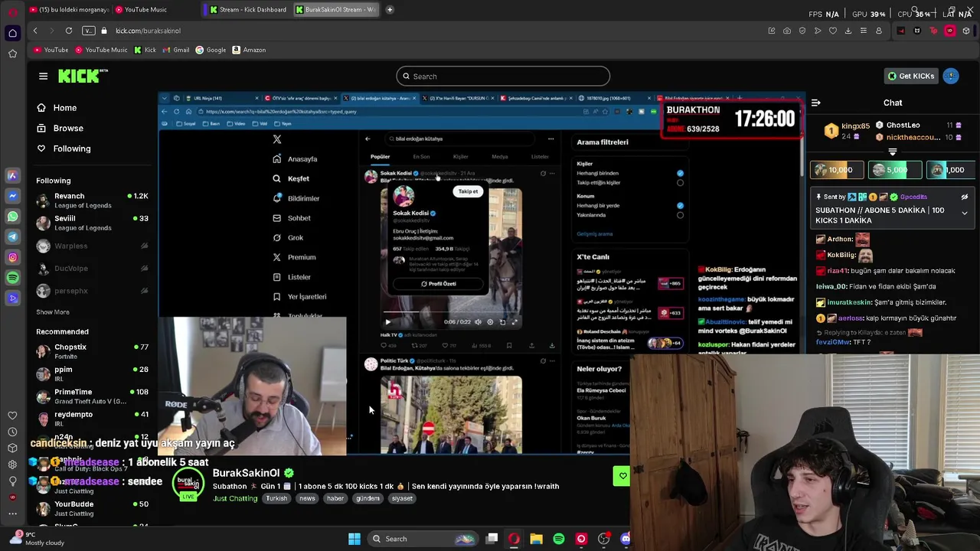Click the haber tag
Image resolution: width=980 pixels, height=551 pixels.
pos(335,499)
